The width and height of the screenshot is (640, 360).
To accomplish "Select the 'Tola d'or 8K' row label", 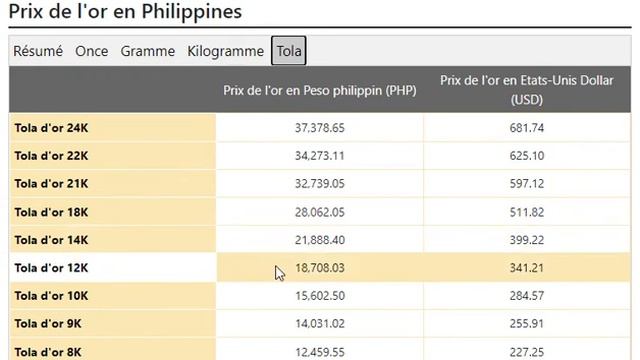I will tap(48, 352).
